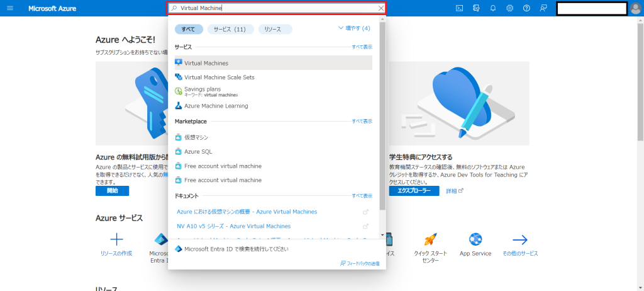The width and height of the screenshot is (644, 291).
Task: Click the 学生特典 cloud and pen illustration
Action: click(459, 103)
